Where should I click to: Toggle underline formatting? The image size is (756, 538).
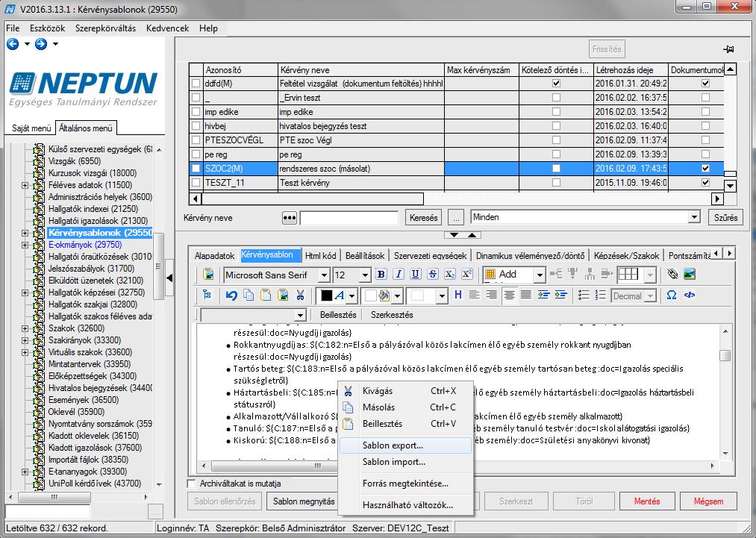point(415,275)
